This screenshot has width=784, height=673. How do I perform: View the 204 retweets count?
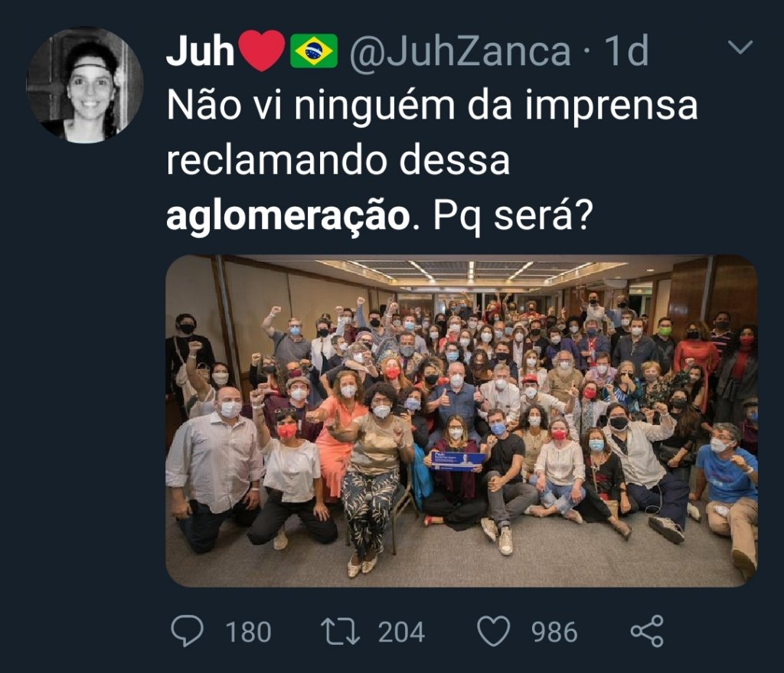pos(401,632)
